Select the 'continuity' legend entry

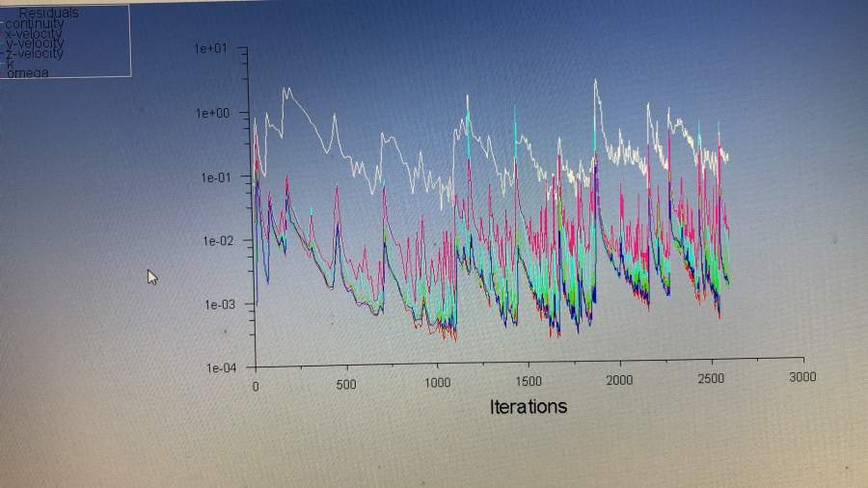(35, 24)
